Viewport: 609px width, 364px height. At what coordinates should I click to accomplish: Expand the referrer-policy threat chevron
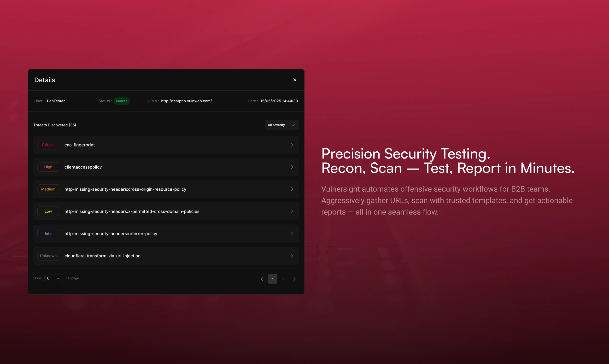pyautogui.click(x=292, y=233)
